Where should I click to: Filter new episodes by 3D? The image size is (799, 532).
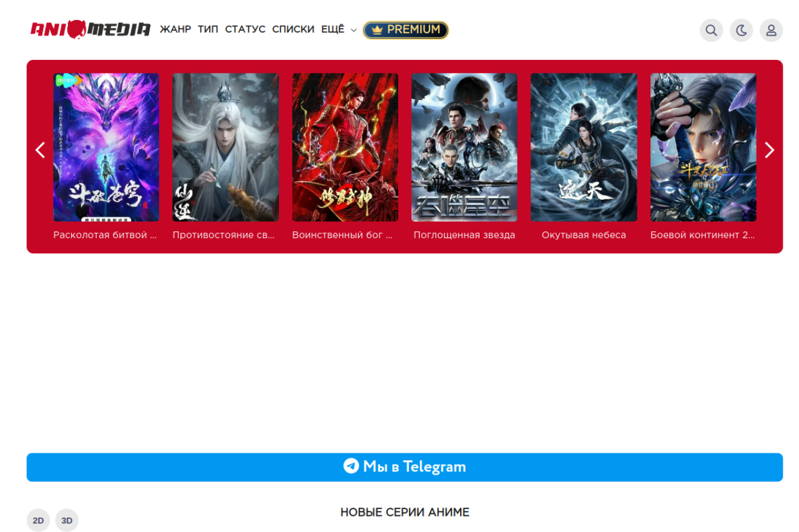click(x=67, y=520)
